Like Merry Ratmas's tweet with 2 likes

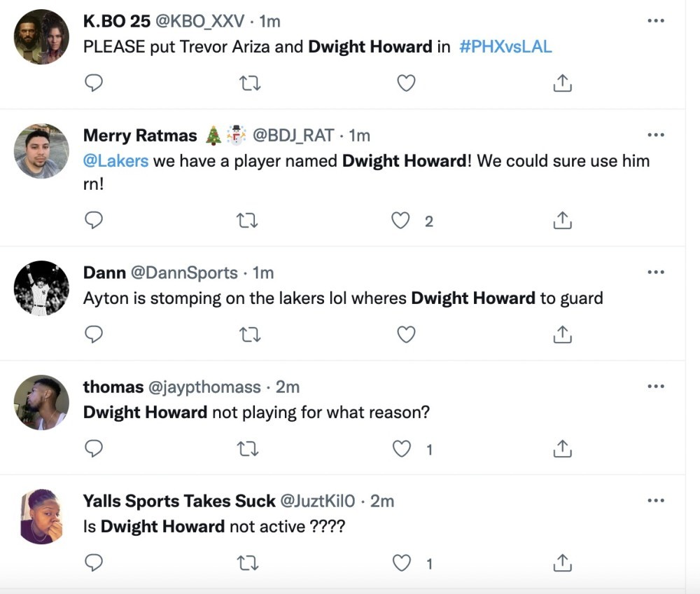[x=400, y=221]
